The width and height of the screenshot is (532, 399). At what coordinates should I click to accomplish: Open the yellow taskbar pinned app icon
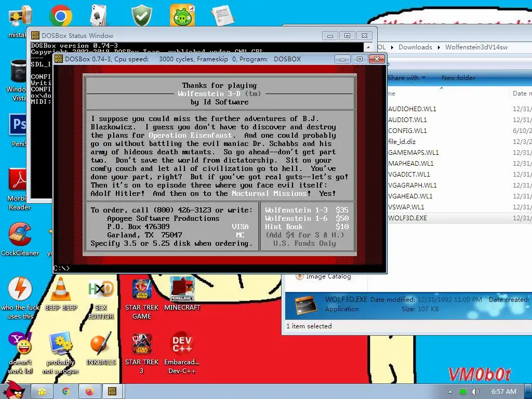[x=42, y=392]
